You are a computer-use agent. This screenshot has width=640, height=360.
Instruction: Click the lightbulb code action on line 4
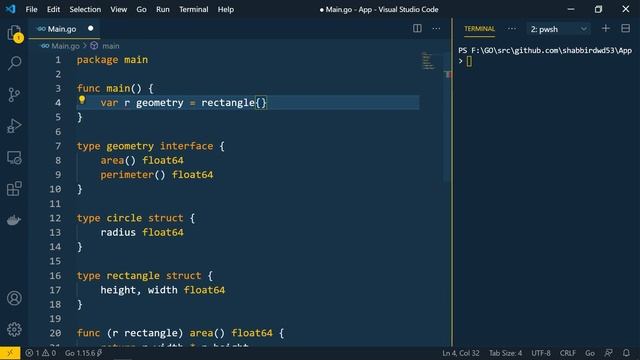82,100
